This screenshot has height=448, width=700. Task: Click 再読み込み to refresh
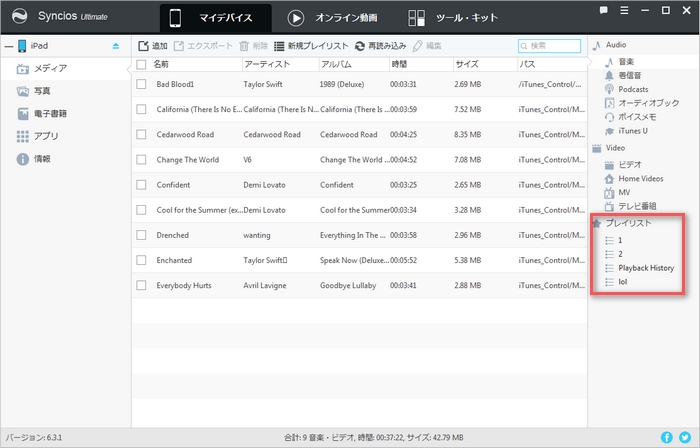pos(380,46)
